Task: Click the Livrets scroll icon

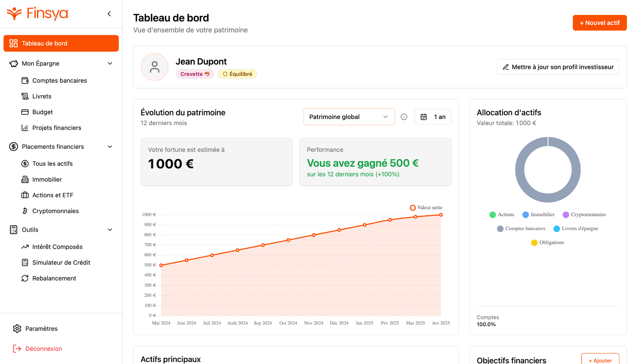Action: tap(25, 96)
